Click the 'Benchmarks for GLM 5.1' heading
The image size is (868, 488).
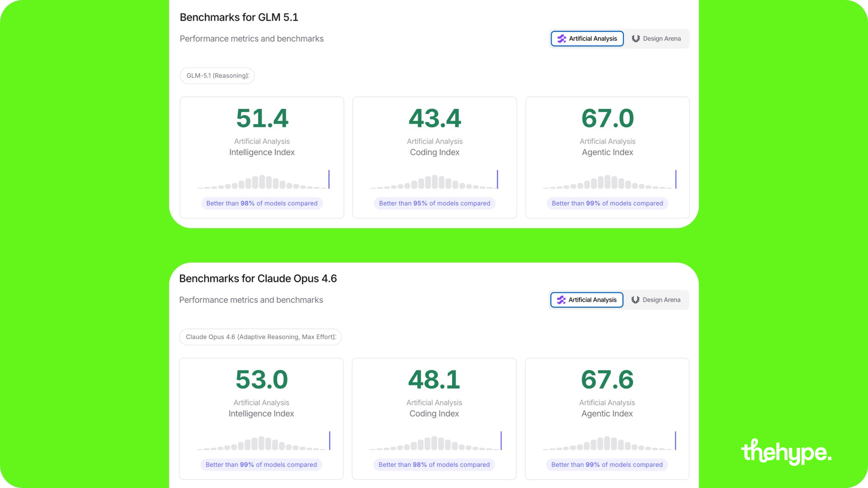[239, 17]
